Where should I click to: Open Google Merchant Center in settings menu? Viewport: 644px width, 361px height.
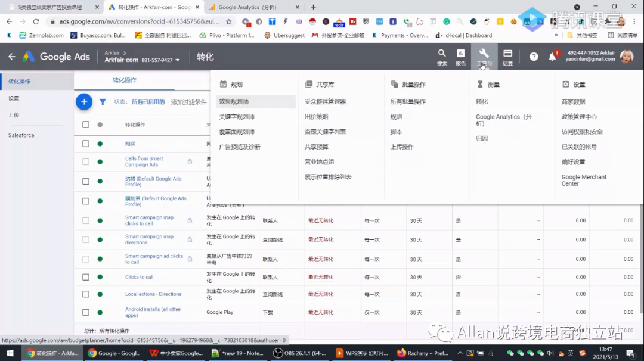[583, 180]
